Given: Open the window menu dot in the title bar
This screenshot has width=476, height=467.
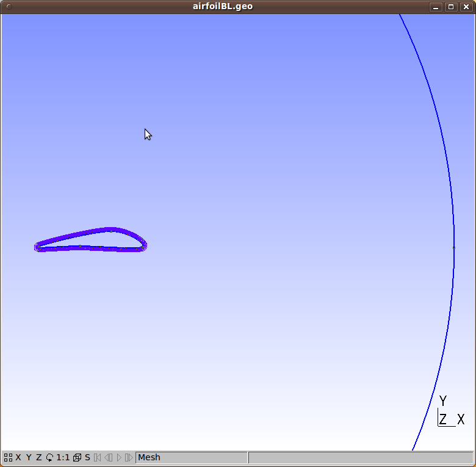Looking at the screenshot, I should tap(9, 7).
